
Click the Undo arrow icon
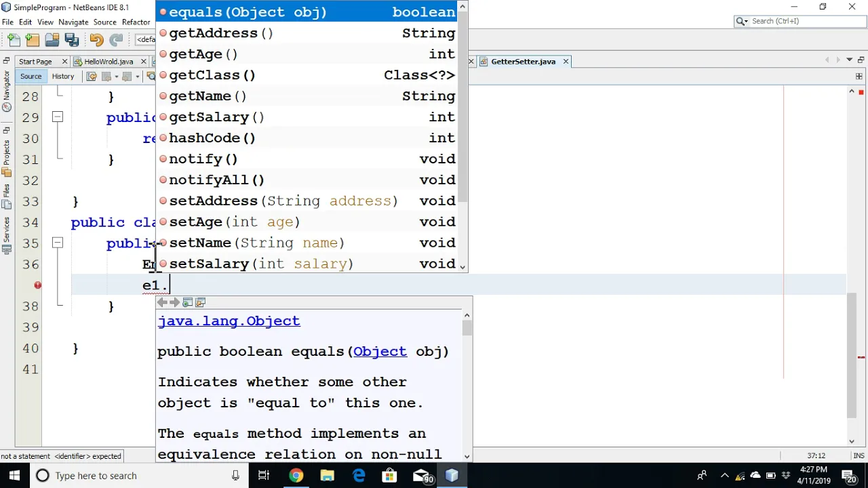96,40
